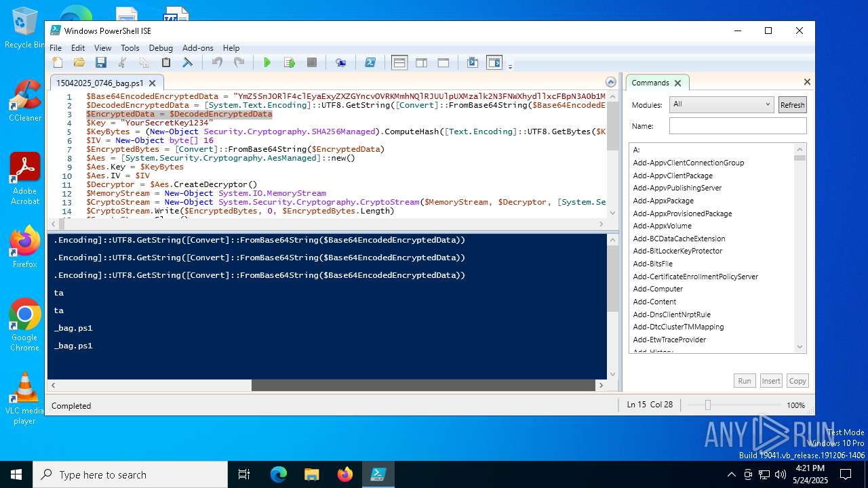Show script pane on top layout icon

click(399, 63)
